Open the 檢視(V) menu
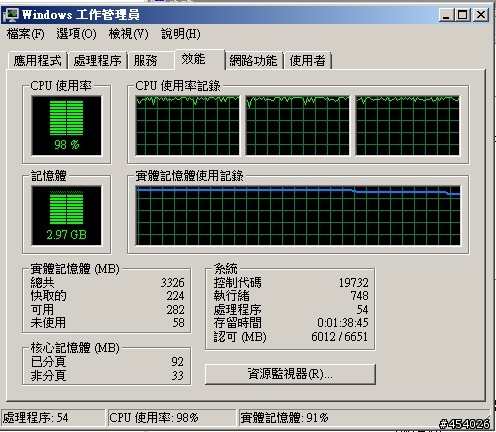This screenshot has height=432, width=496. coord(128,34)
